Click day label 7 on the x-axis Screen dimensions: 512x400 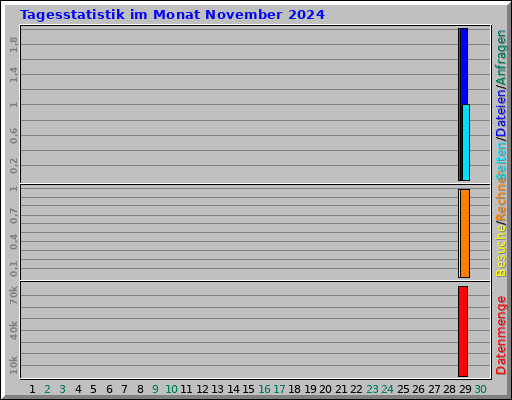click(124, 389)
